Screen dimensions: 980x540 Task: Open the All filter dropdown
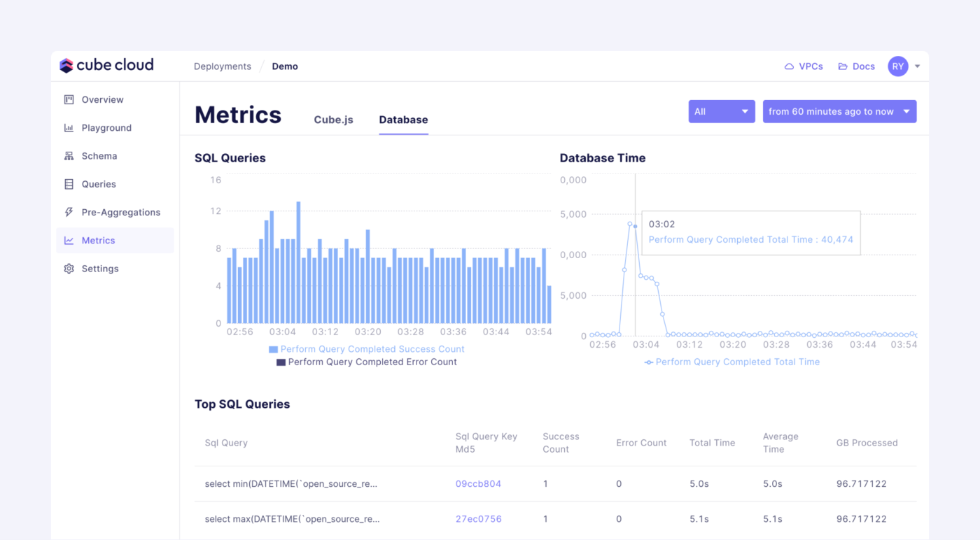tap(721, 111)
